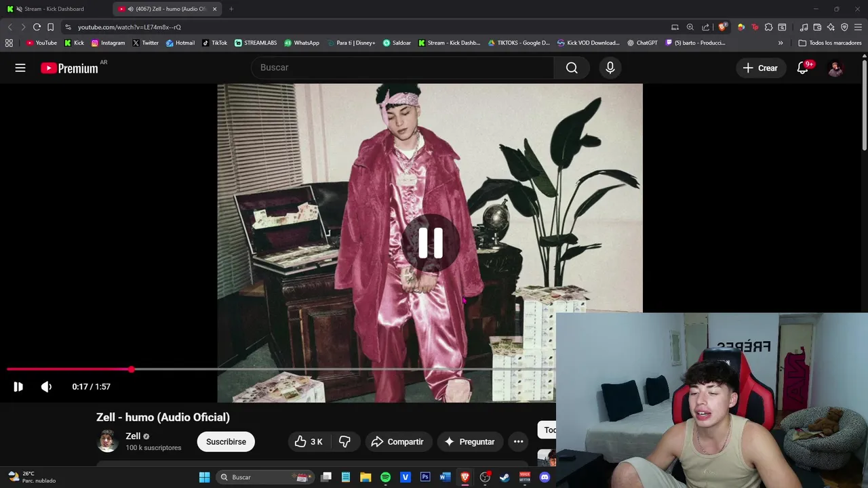This screenshot has width=868, height=488.
Task: Focus the YouTube Buscar search field
Action: tap(403, 68)
